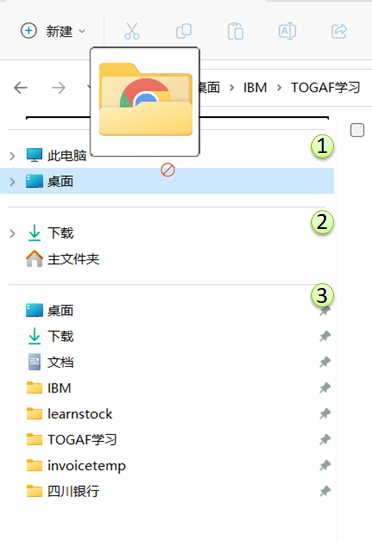Select IBM in the breadcrumb path
Image resolution: width=372 pixels, height=540 pixels.
tap(255, 87)
